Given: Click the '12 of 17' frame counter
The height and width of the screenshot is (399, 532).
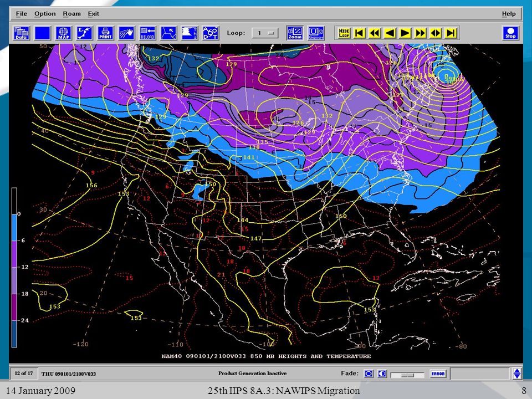Looking at the screenshot, I should click(x=23, y=374).
